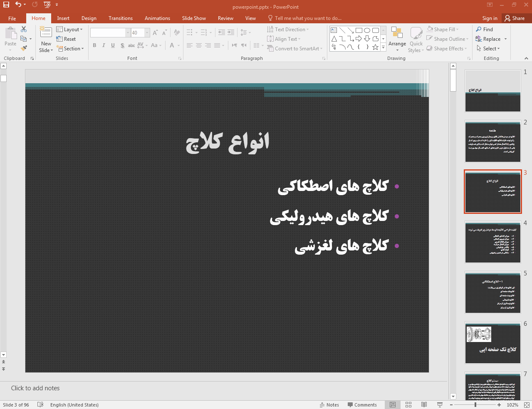This screenshot has width=532, height=409.
Task: Click the Share button
Action: click(515, 18)
